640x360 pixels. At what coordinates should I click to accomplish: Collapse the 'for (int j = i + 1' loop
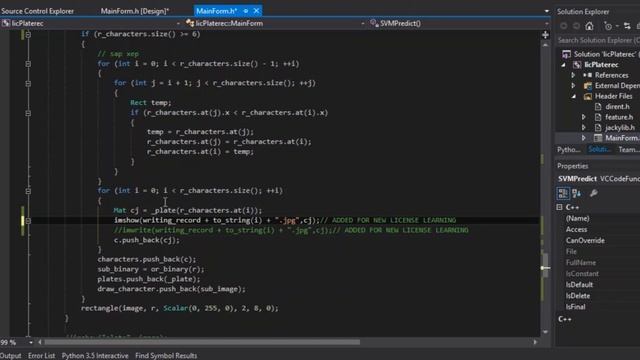28,83
